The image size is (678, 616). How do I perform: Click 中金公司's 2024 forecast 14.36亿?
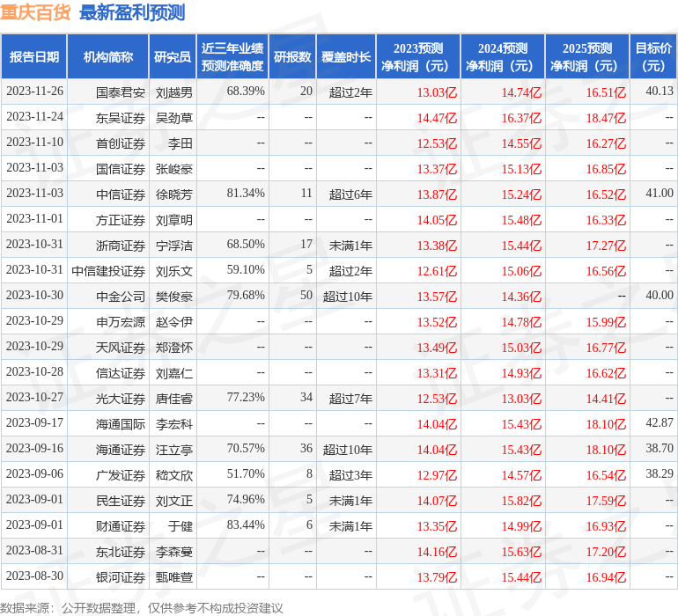point(521,297)
